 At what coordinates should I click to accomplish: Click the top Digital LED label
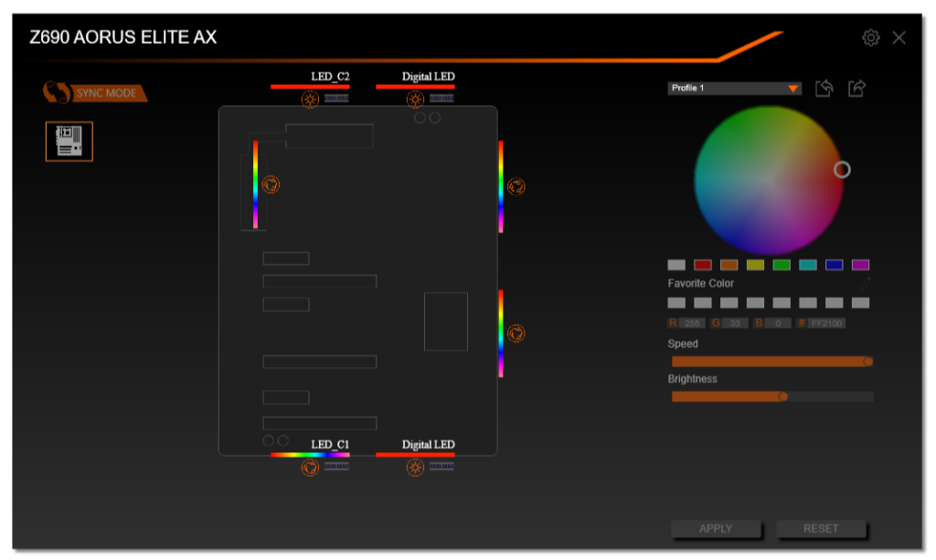[x=428, y=77]
